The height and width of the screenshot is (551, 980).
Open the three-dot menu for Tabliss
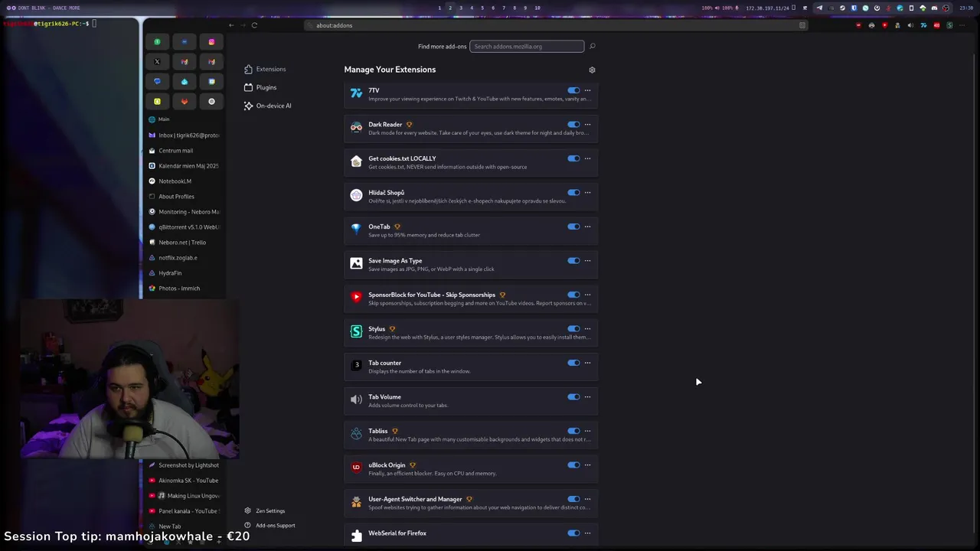[x=587, y=431]
